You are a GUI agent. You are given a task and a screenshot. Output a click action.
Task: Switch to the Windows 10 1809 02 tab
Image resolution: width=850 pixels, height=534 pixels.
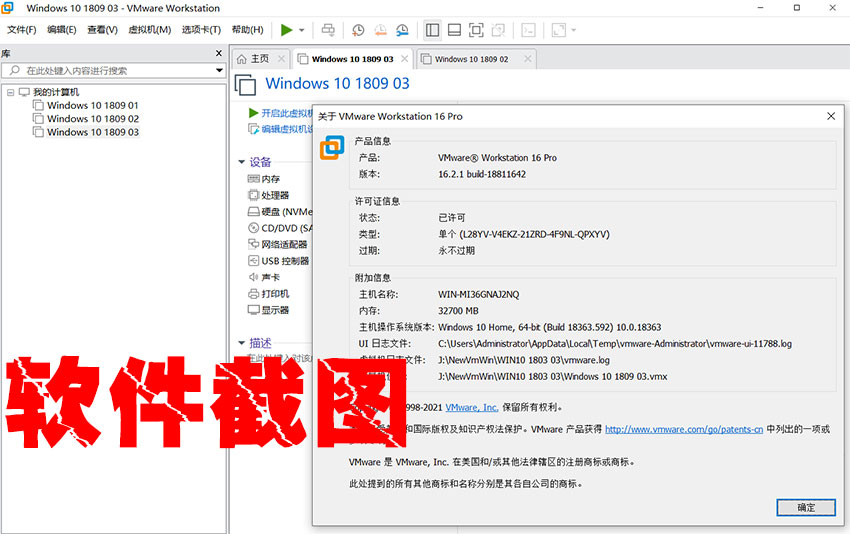click(471, 59)
